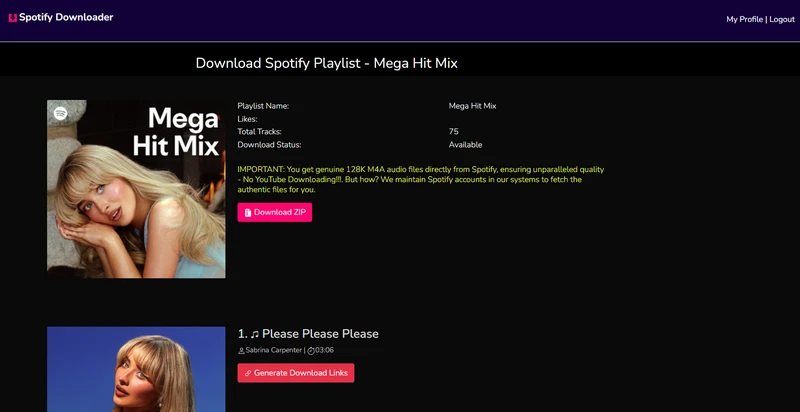Click the Download ZIP button

click(274, 213)
